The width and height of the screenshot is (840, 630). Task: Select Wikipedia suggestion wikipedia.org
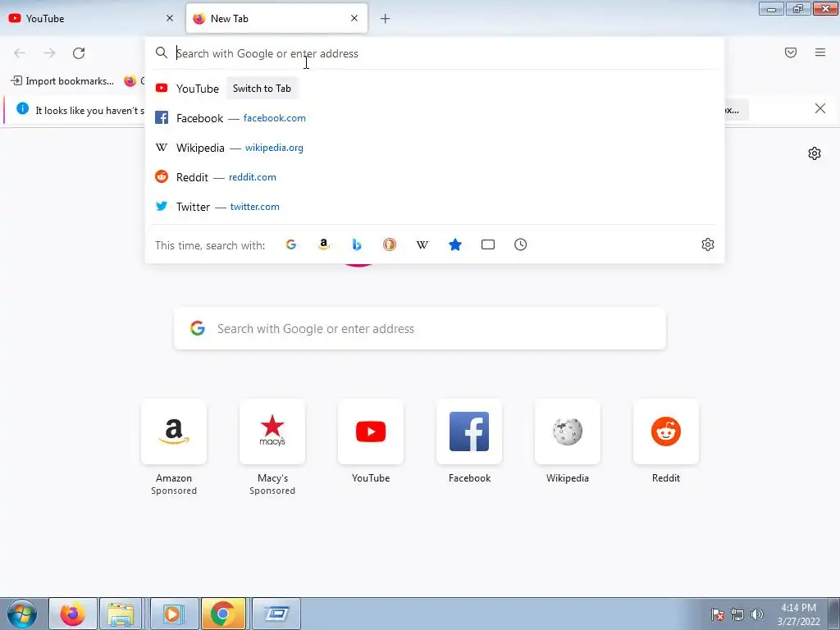click(435, 148)
